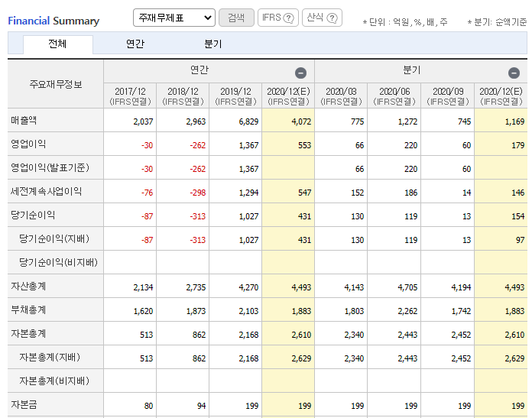Image resolution: width=532 pixels, height=418 pixels.
Task: Switch to the 전체 tab
Action: pyautogui.click(x=57, y=44)
